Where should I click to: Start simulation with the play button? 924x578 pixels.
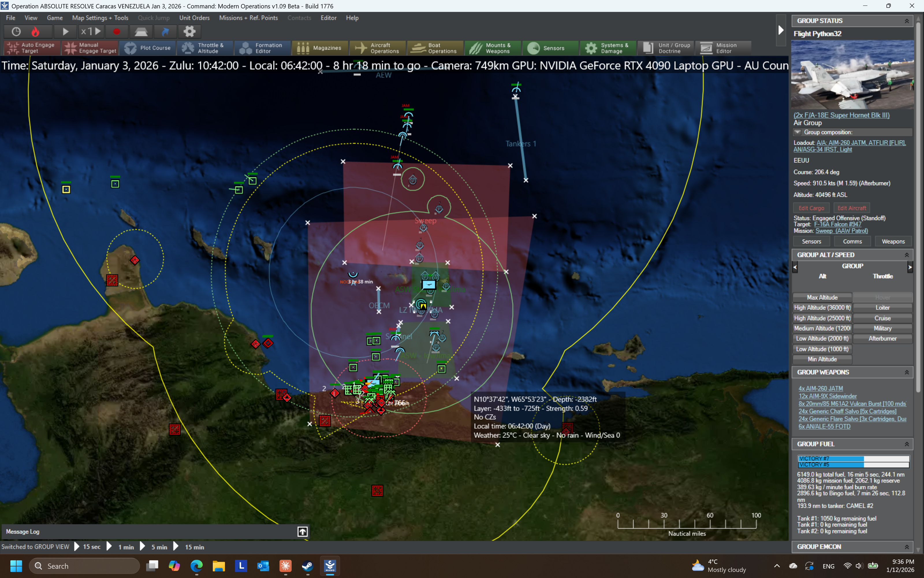click(x=65, y=31)
